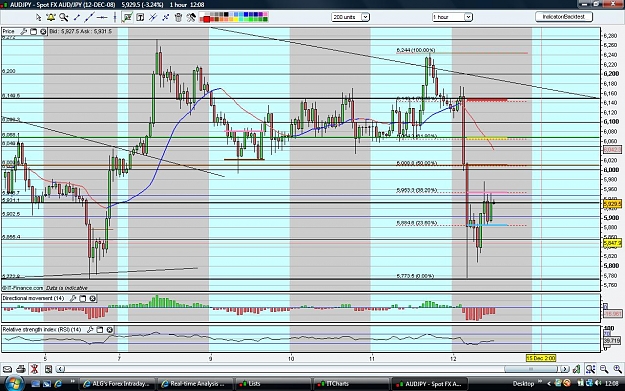Click the horizontal chart scrollbar thumb
This screenshot has width=625, height=391.
(531, 369)
